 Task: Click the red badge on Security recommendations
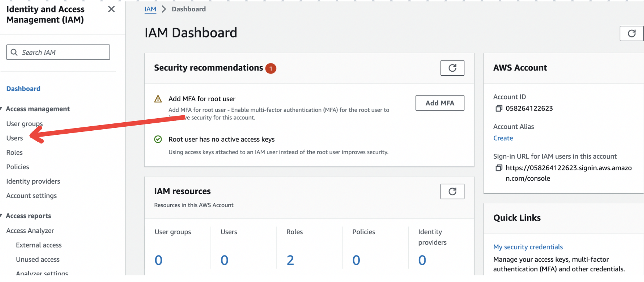[x=271, y=68]
